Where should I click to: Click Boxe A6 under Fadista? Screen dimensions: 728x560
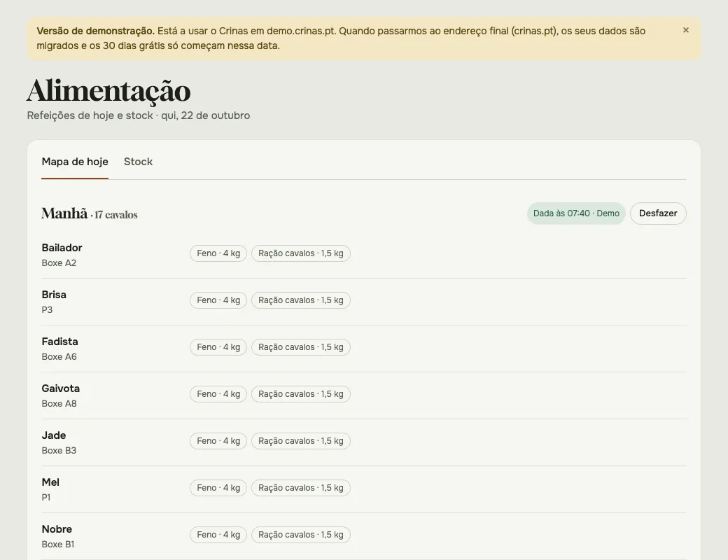(x=59, y=356)
